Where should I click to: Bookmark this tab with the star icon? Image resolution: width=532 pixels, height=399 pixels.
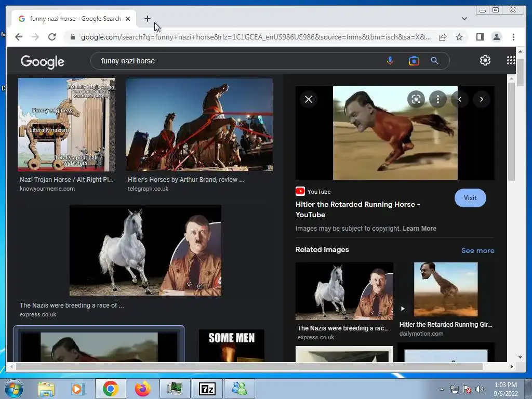459,37
